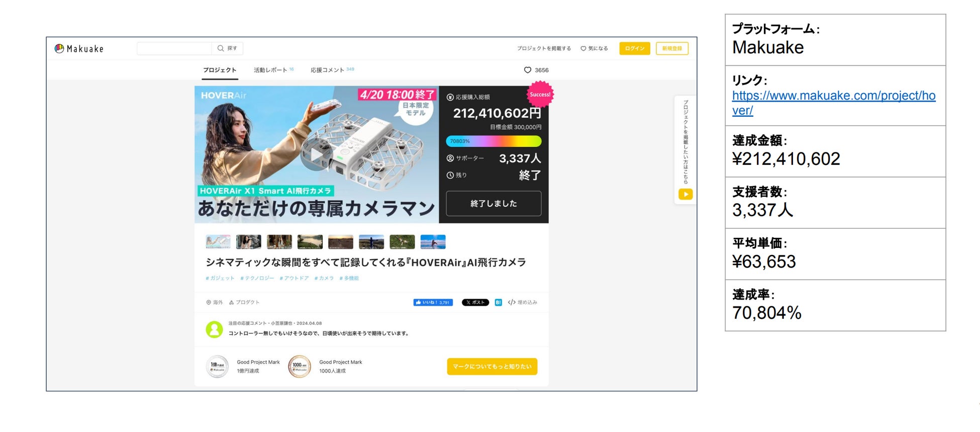Click the heart favorite count 3656
Image resolution: width=980 pixels, height=432 pixels.
click(x=536, y=70)
